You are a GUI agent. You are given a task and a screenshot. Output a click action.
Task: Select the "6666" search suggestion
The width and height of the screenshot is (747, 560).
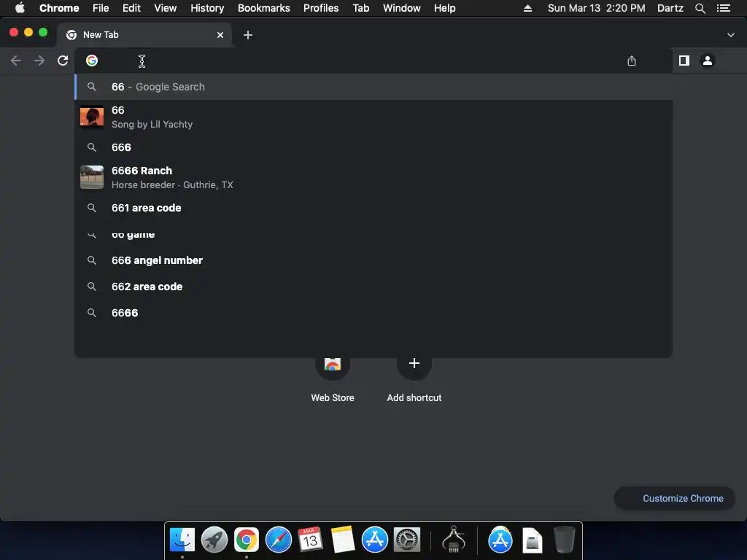[373, 313]
